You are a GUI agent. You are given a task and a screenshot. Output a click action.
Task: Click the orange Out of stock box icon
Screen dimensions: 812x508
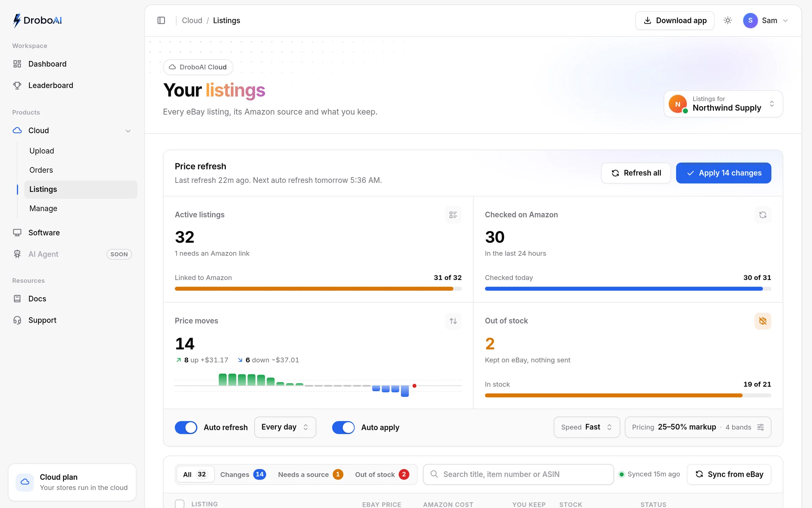pyautogui.click(x=763, y=321)
